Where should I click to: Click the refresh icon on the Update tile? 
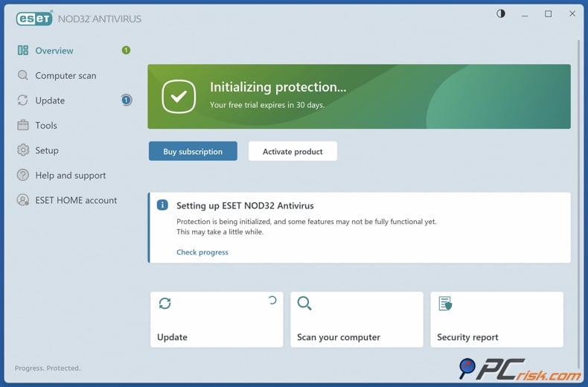tap(165, 303)
